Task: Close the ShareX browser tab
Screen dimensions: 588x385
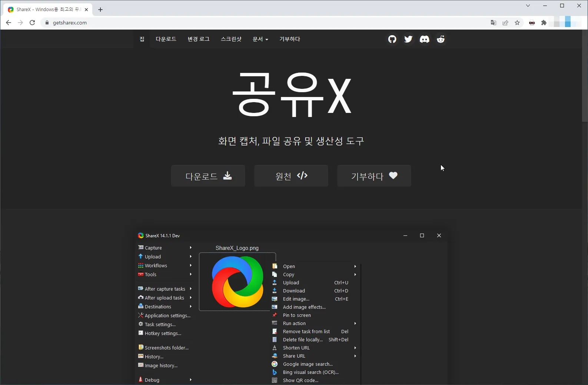Action: [x=86, y=10]
